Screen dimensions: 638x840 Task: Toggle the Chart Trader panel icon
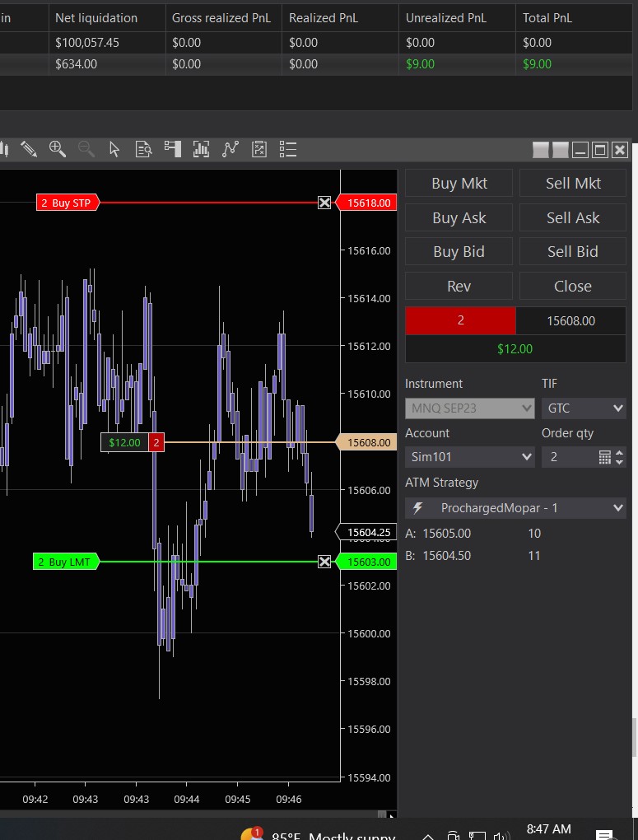(x=172, y=149)
